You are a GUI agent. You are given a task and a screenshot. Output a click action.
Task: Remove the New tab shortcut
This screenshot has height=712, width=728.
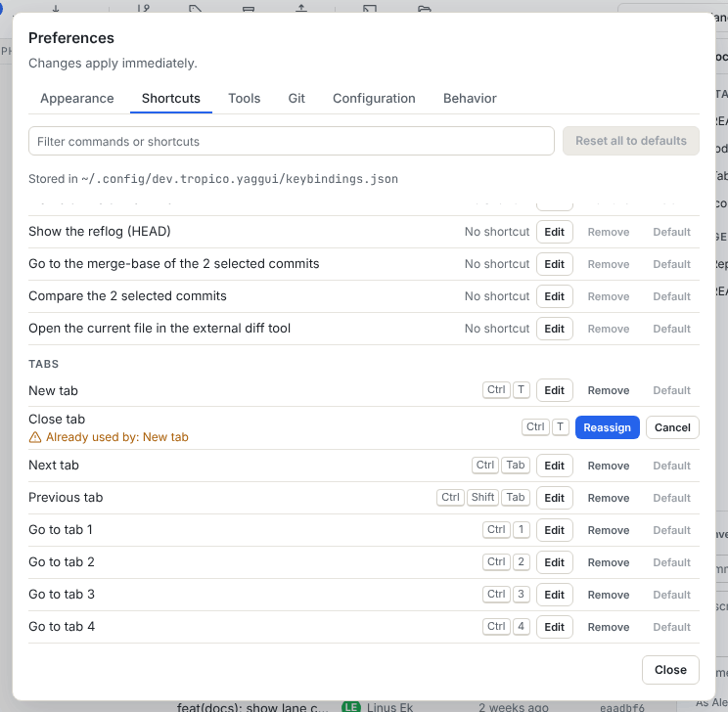[609, 390]
